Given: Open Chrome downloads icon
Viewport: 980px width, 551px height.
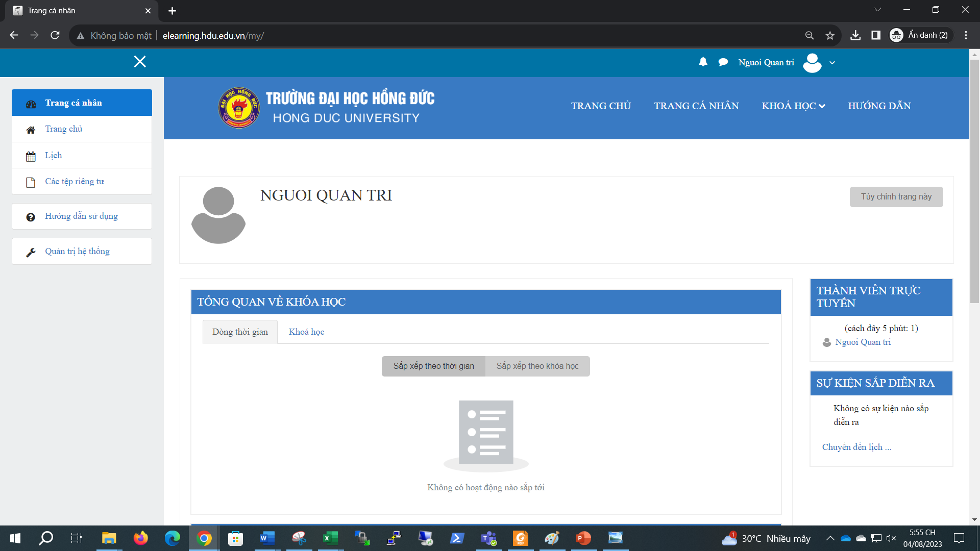Looking at the screenshot, I should (x=855, y=35).
